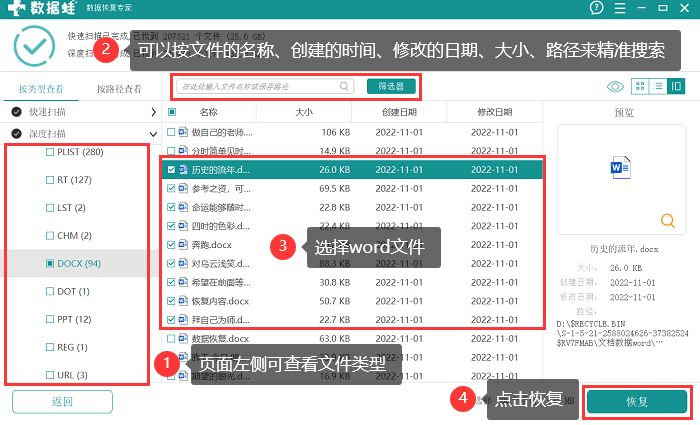
Task: Toggle the DOCX (94) checkbox
Action: click(x=50, y=263)
